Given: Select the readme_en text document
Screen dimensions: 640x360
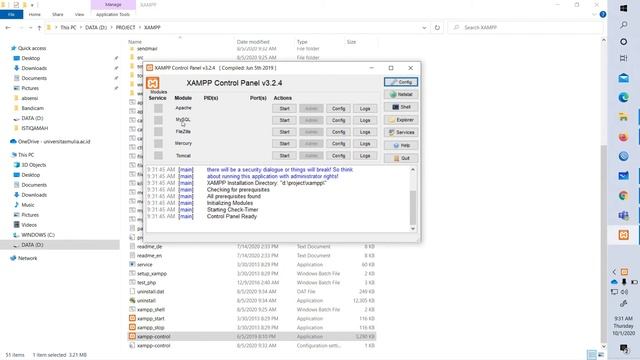Looking at the screenshot, I should [x=149, y=256].
